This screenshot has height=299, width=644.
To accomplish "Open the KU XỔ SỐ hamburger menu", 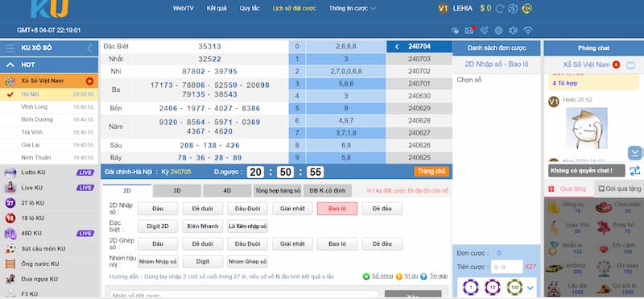I will point(10,48).
